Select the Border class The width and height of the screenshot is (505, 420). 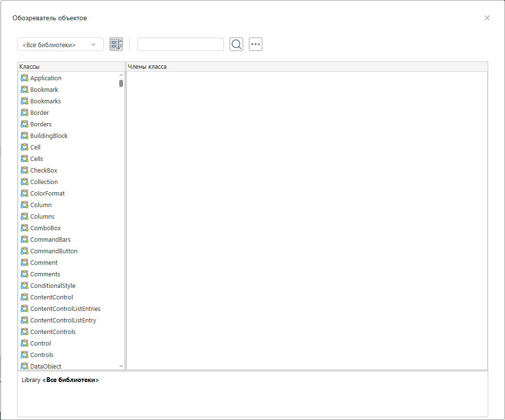point(39,112)
